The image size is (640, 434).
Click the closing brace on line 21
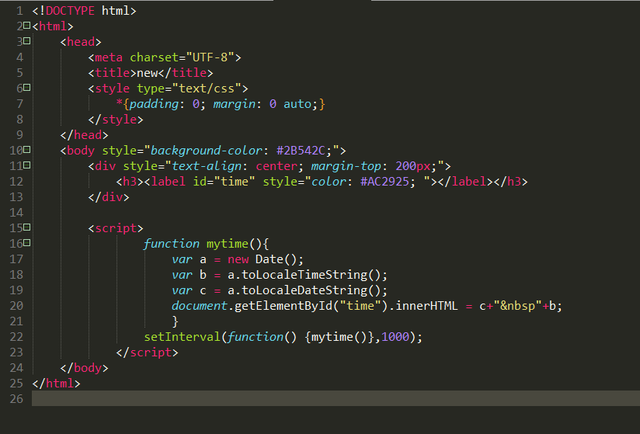click(x=175, y=321)
